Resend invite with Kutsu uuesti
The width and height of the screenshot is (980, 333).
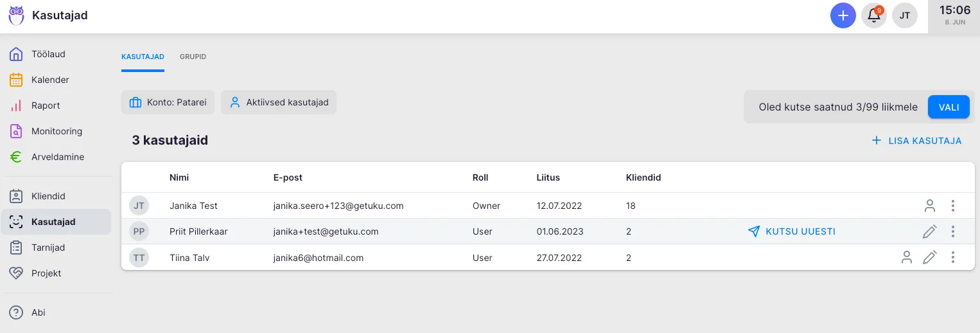pos(792,231)
